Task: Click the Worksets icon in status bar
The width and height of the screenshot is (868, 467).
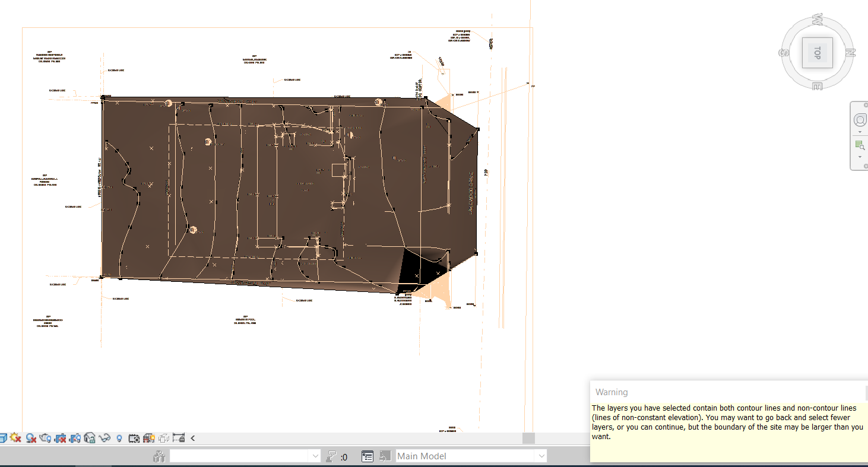Action: click(159, 456)
